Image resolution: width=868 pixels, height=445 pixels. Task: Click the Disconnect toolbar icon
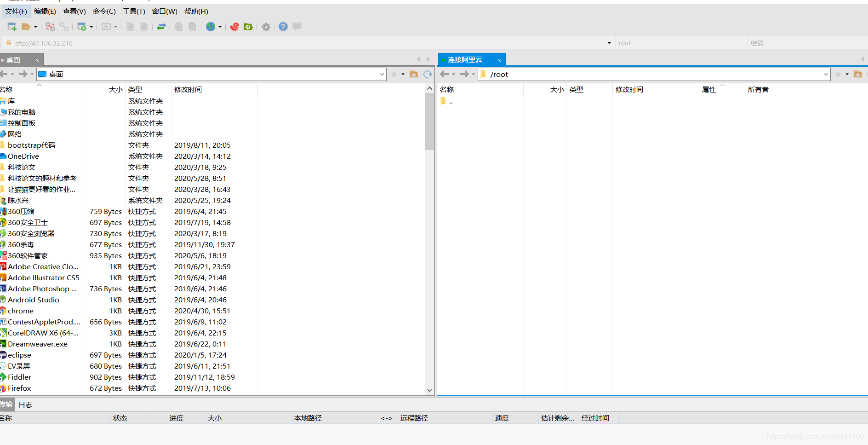(x=50, y=27)
